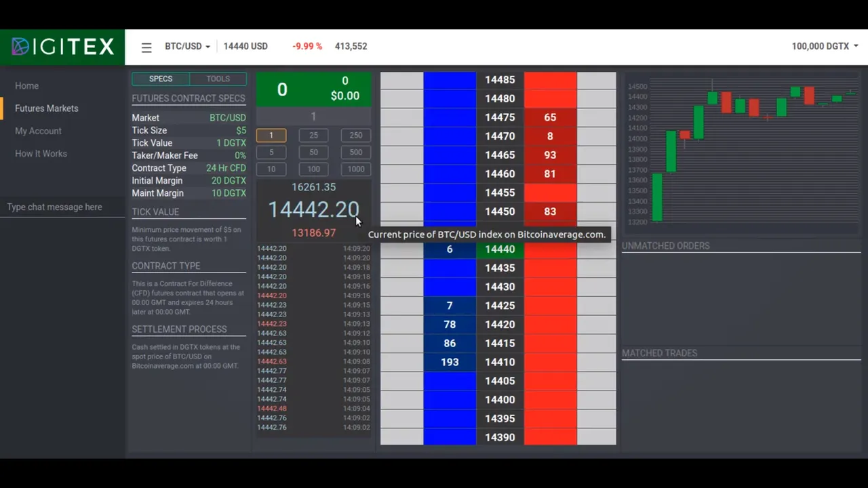Viewport: 868px width, 488px height.
Task: Click the chat message input
Action: pyautogui.click(x=62, y=207)
